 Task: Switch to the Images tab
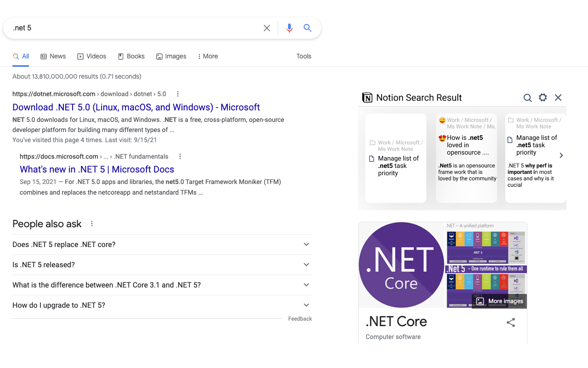point(171,56)
